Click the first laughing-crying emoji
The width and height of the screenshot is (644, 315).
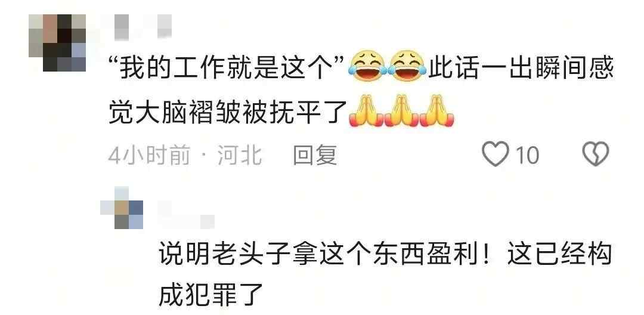367,67
